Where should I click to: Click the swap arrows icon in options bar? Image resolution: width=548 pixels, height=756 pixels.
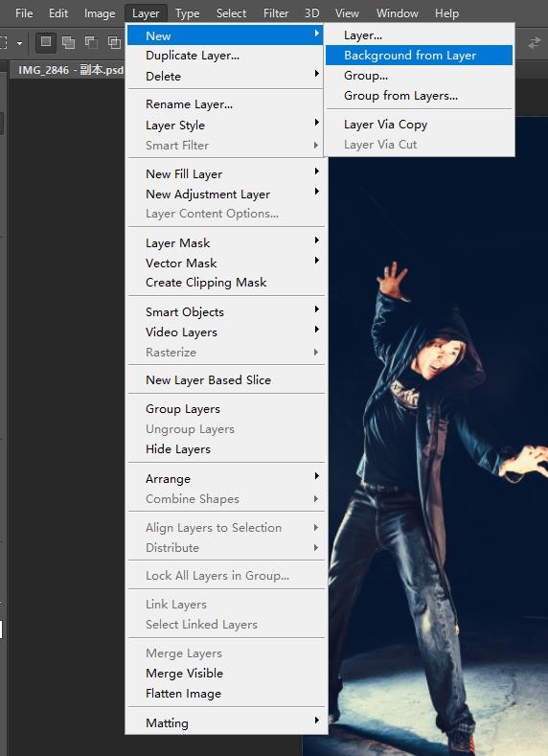pyautogui.click(x=534, y=43)
